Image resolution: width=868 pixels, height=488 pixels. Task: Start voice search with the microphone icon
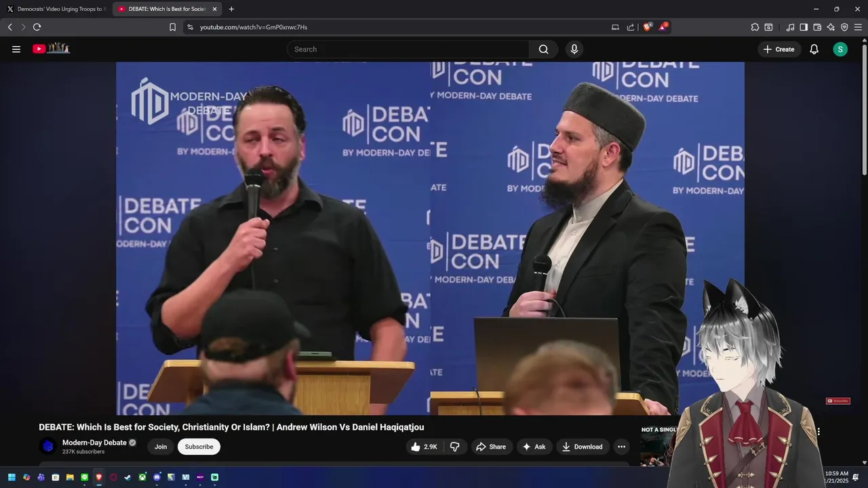click(x=574, y=49)
